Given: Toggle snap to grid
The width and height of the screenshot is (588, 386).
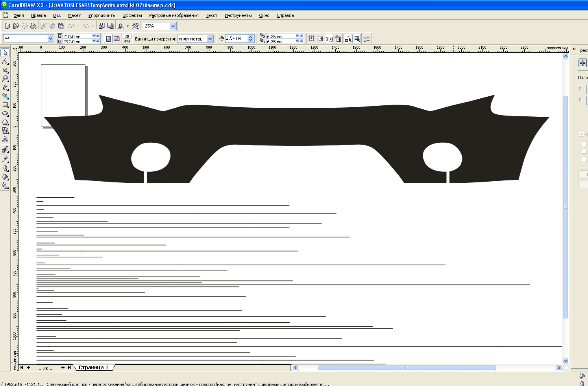Looking at the screenshot, I should (x=312, y=39).
